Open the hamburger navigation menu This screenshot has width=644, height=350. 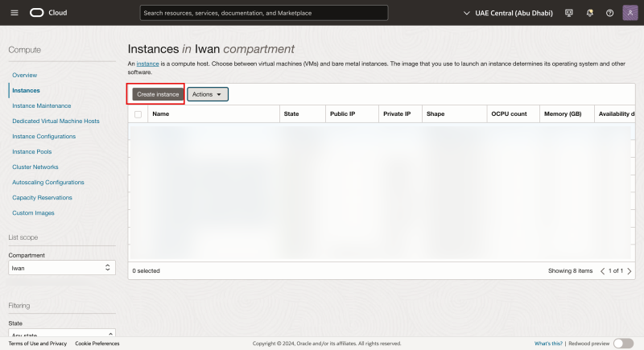point(14,13)
